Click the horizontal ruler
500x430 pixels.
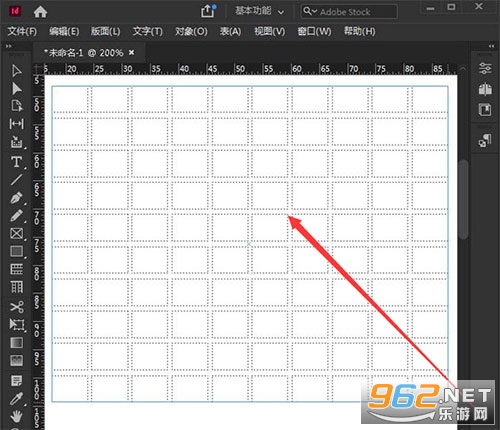[x=250, y=69]
